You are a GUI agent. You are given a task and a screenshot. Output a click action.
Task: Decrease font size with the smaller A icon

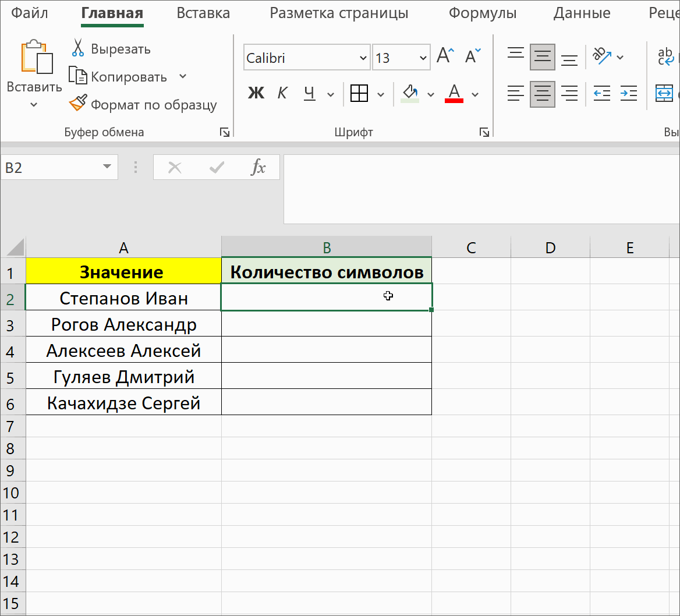point(473,56)
